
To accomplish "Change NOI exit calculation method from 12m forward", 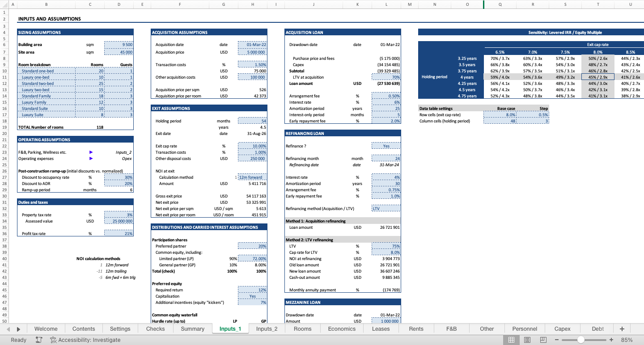I will (253, 177).
